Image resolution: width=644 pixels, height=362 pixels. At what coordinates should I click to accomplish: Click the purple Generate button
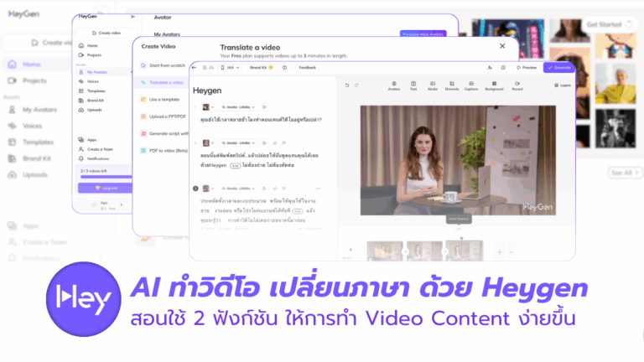[x=559, y=67]
